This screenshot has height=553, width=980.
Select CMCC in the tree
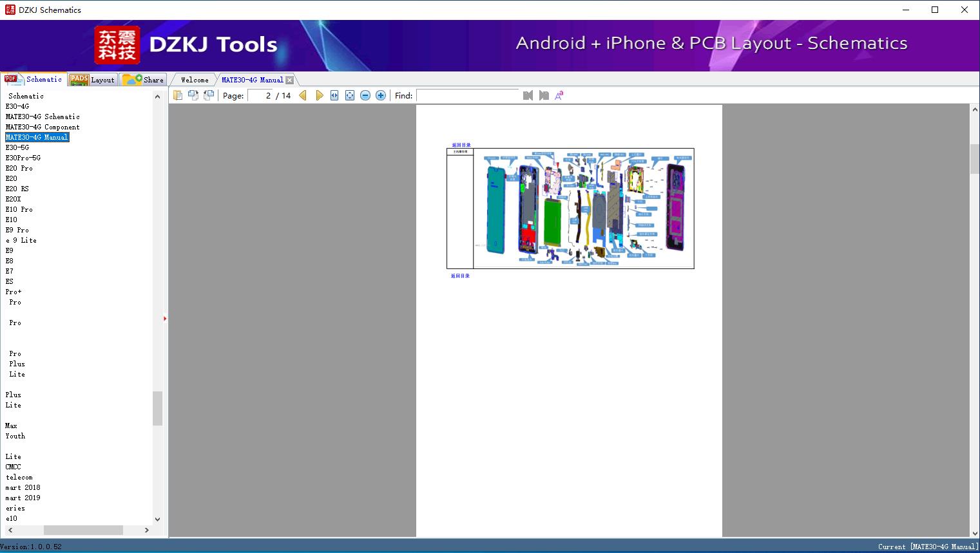click(14, 467)
